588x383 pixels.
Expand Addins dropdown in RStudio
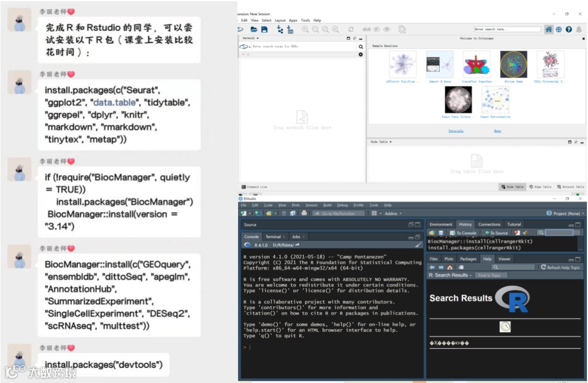click(x=393, y=213)
